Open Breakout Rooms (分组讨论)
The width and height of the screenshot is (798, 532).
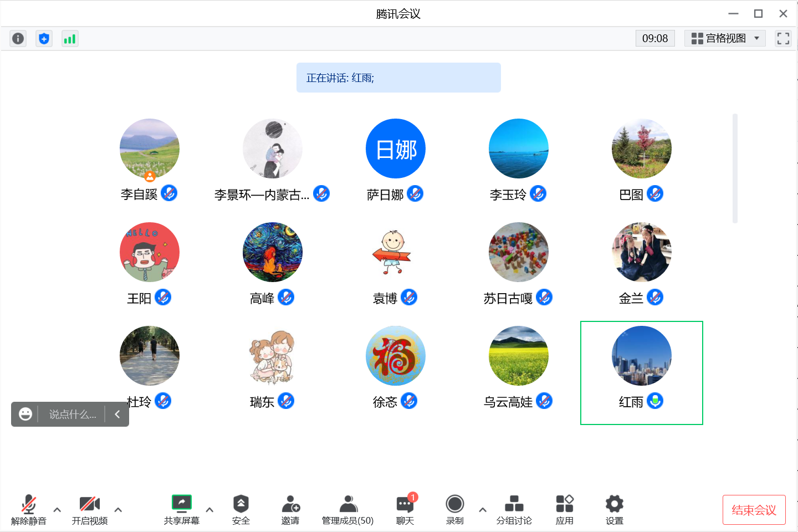click(x=514, y=509)
